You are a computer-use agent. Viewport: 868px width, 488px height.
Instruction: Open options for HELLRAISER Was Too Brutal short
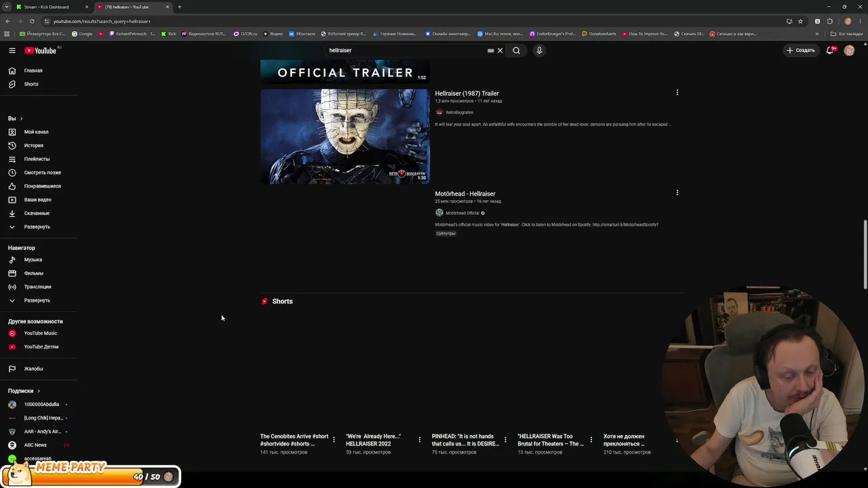point(591,440)
